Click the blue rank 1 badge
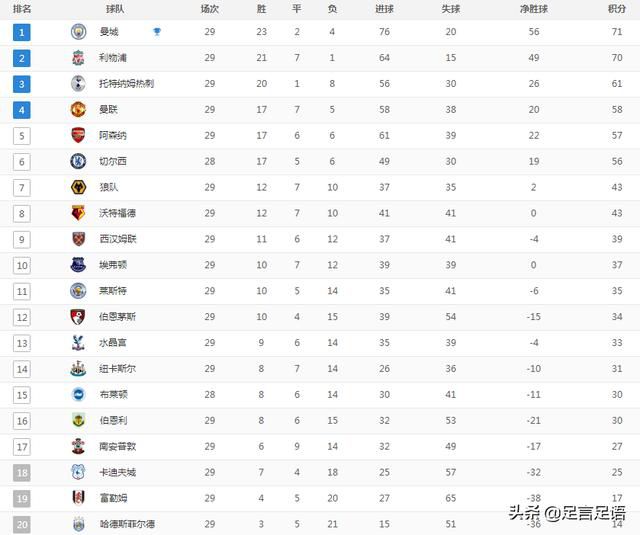Image resolution: width=640 pixels, height=535 pixels. pyautogui.click(x=22, y=32)
